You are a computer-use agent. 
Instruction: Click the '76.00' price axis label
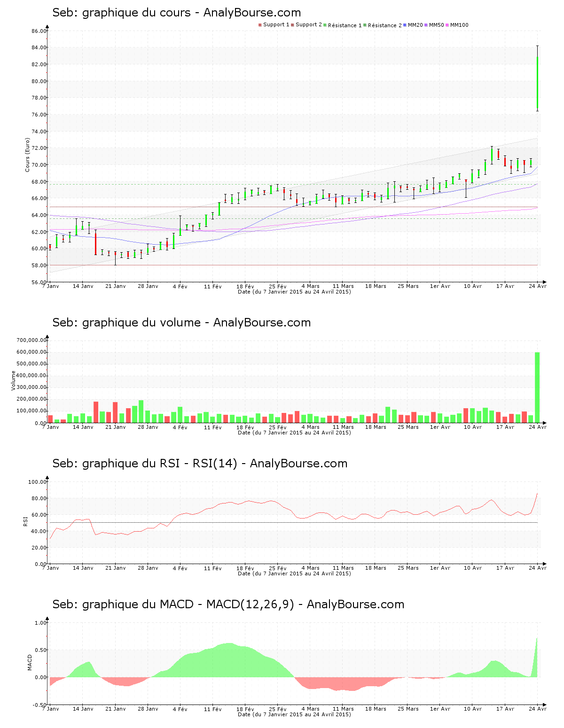39,115
